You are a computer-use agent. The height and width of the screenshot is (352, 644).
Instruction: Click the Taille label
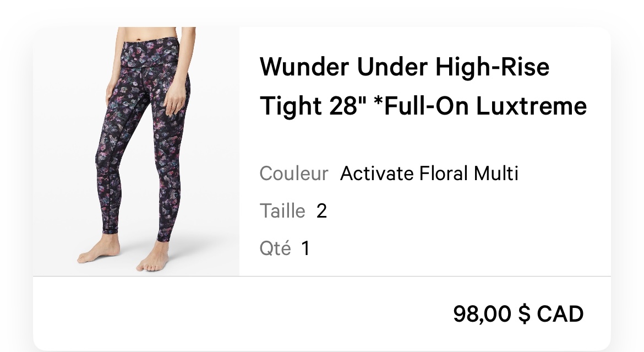click(x=282, y=211)
